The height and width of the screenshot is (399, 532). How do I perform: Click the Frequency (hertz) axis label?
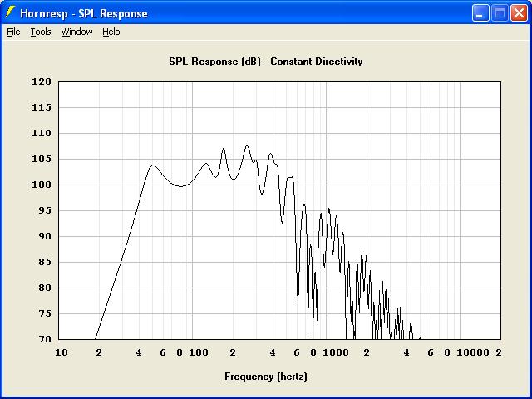point(266,377)
